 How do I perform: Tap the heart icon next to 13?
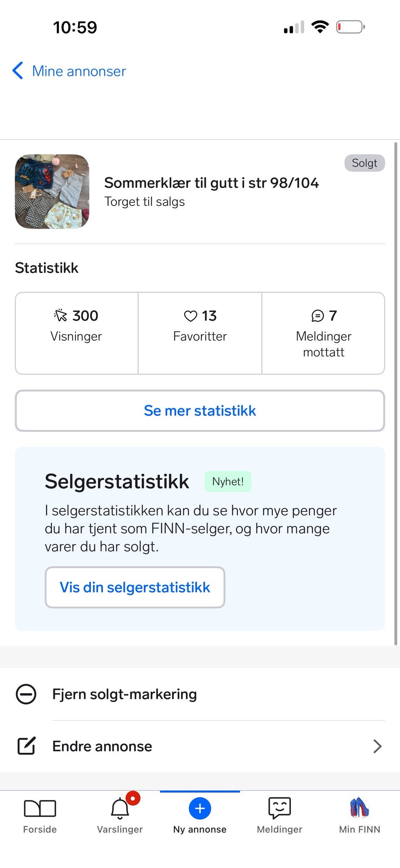190,316
